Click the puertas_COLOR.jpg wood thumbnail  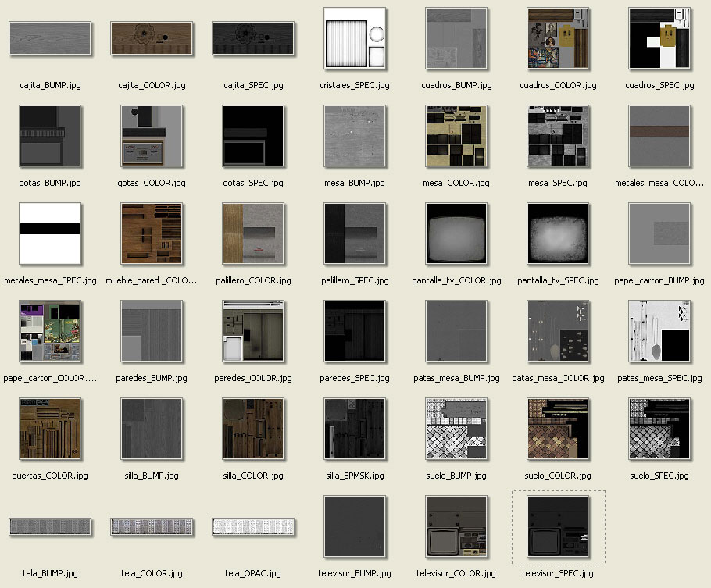pos(50,429)
